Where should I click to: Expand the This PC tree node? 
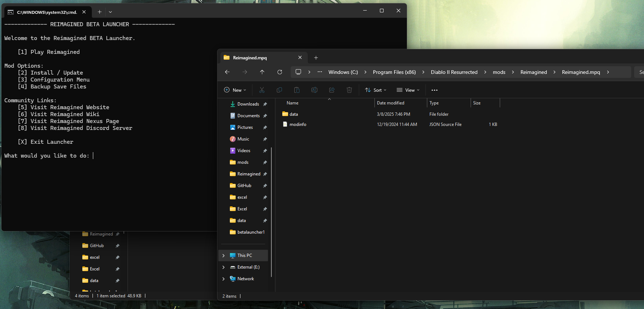point(224,255)
